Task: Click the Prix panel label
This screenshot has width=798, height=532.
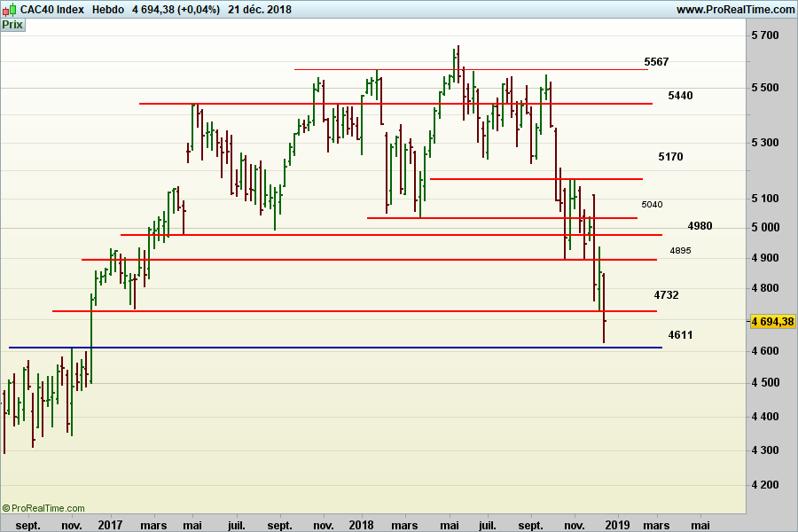Action: [12, 25]
